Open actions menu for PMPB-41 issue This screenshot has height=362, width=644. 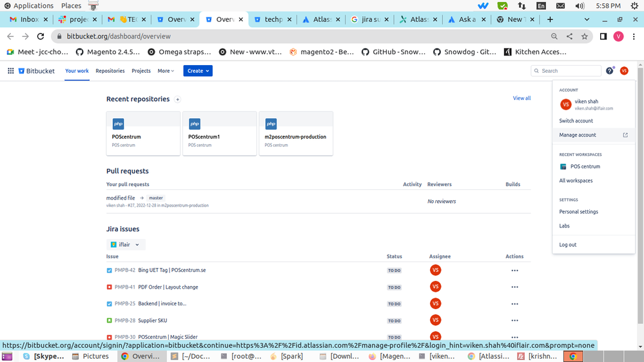514,287
